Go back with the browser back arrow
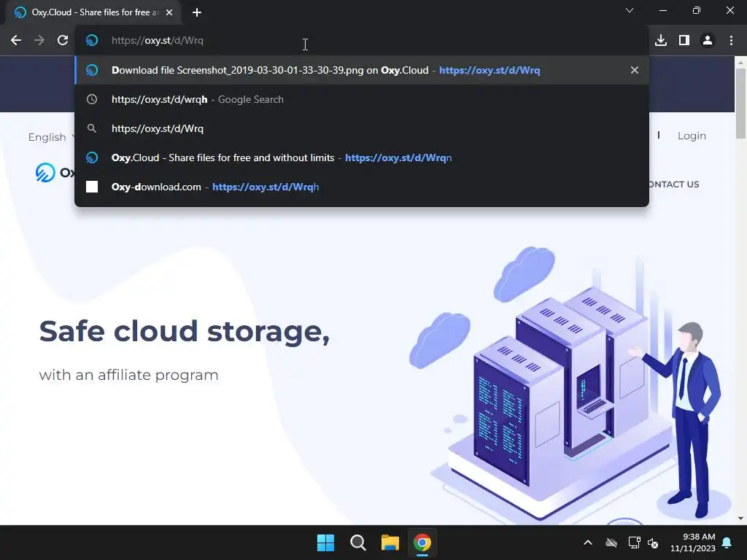Screen dimensions: 747x560 [x=16, y=41]
